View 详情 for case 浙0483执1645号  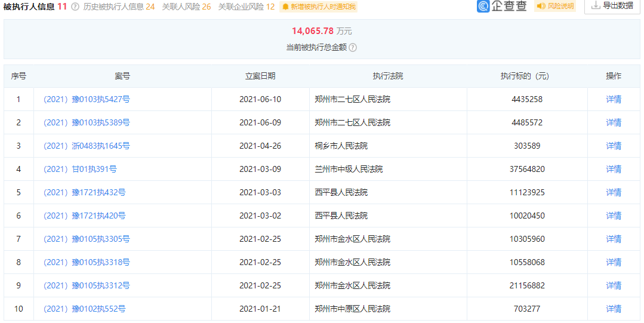614,146
